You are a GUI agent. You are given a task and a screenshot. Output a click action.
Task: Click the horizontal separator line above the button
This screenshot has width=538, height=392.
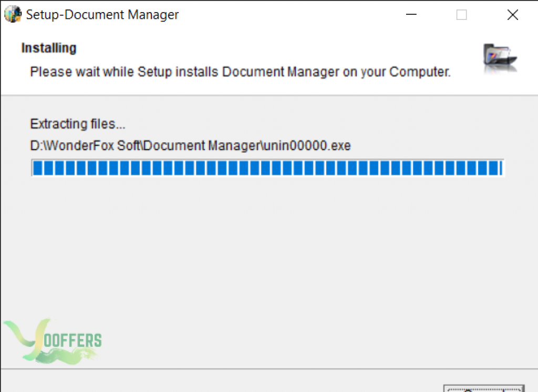click(x=269, y=369)
